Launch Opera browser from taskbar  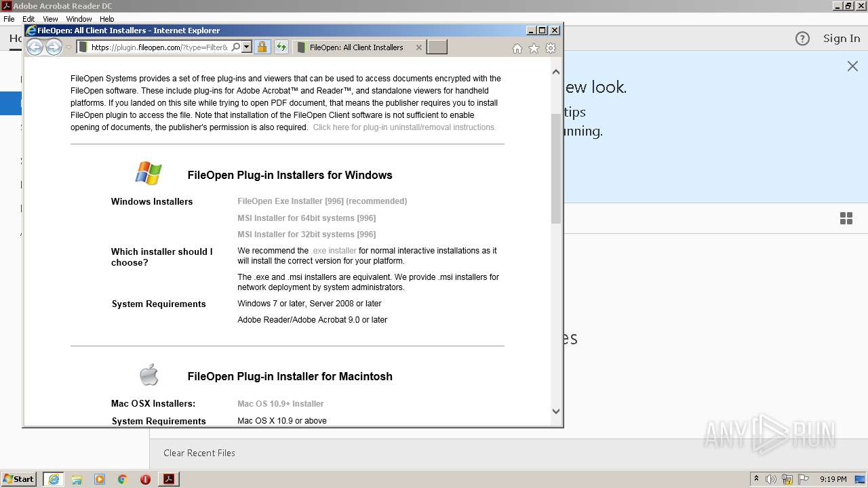coord(145,479)
